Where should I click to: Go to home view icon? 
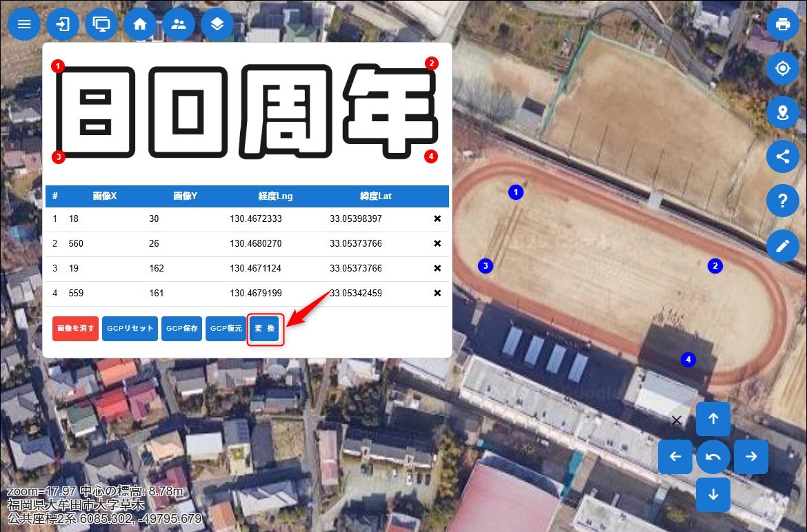(x=140, y=24)
